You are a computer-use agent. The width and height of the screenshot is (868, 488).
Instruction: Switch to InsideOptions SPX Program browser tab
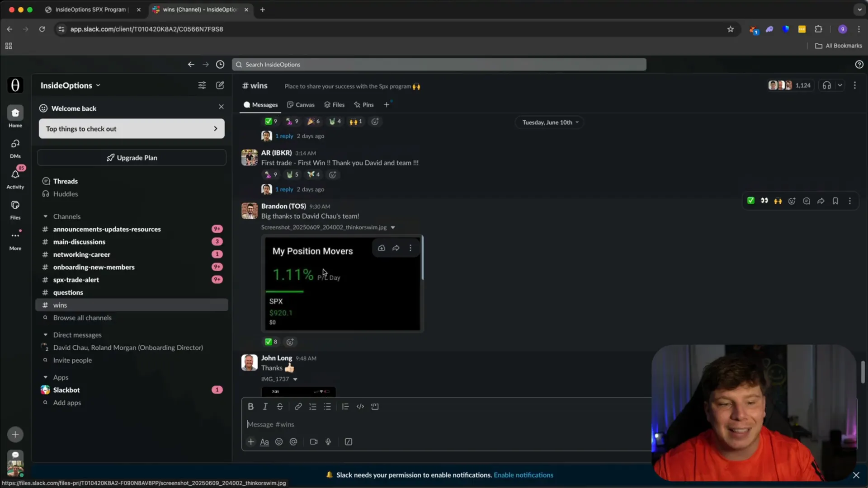pyautogui.click(x=93, y=9)
